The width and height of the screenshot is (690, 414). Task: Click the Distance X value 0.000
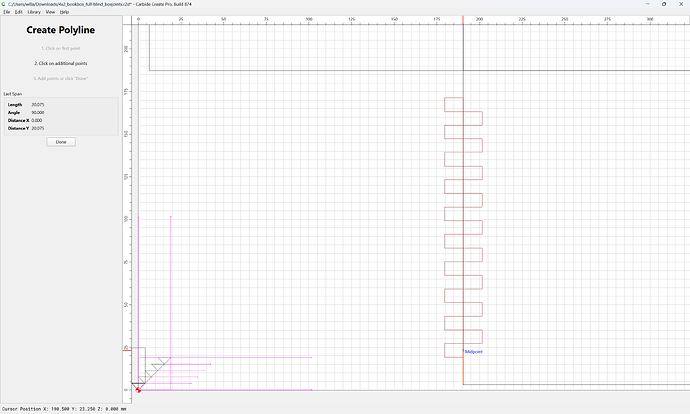37,120
